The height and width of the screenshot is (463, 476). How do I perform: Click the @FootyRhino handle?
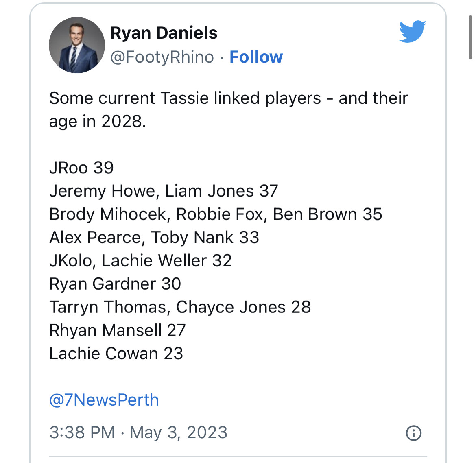coord(162,57)
